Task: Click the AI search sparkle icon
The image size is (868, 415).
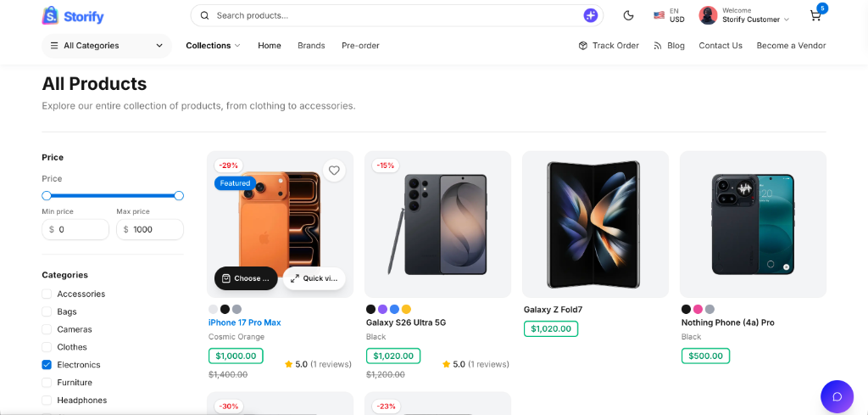Action: point(591,15)
